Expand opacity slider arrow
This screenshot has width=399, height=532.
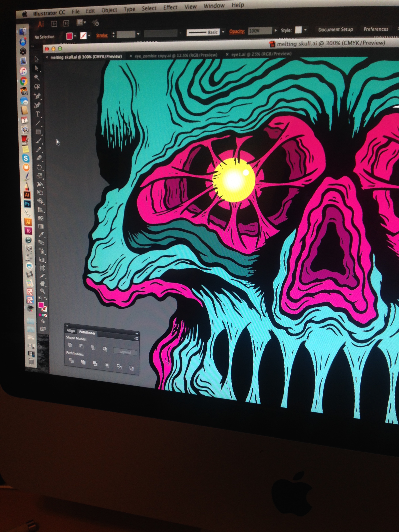coord(276,30)
